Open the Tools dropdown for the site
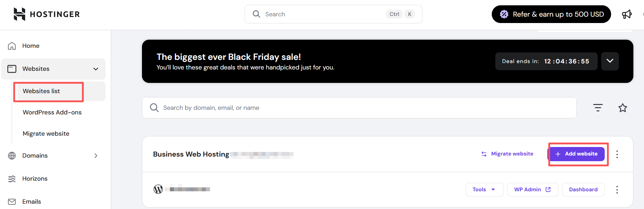Screen dimensions: 644x209 coord(484,190)
